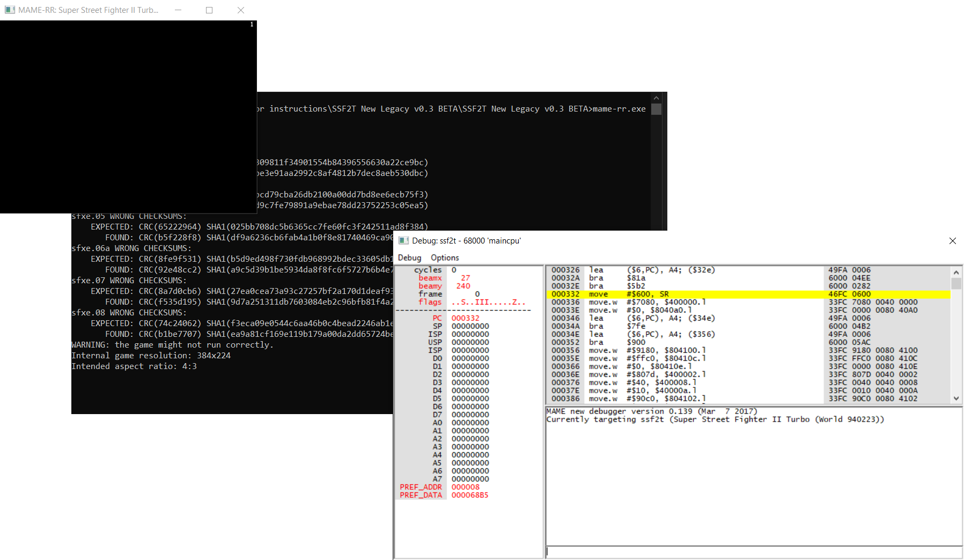Close the Debug ssf2t window
Screen dimensions: 964x560
click(952, 241)
